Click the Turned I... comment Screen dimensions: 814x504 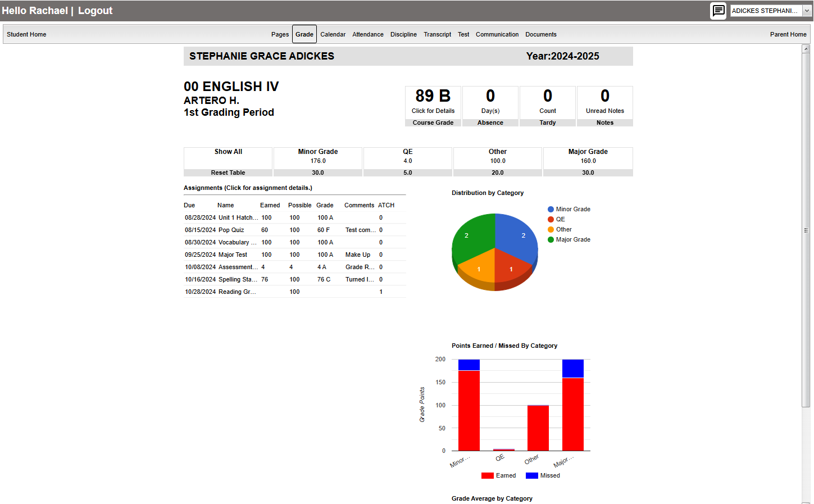coord(360,279)
